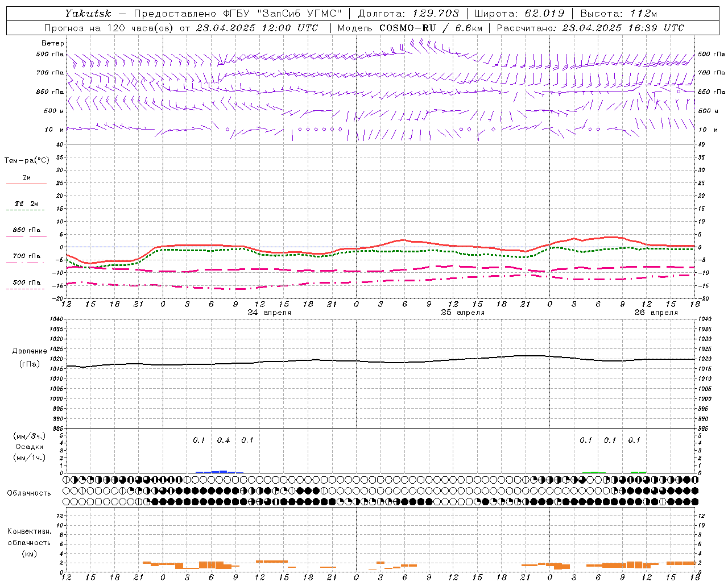Image resolution: width=728 pixels, height=582 pixels.
Task: Click the 25 апреля date label
Action: point(463,312)
